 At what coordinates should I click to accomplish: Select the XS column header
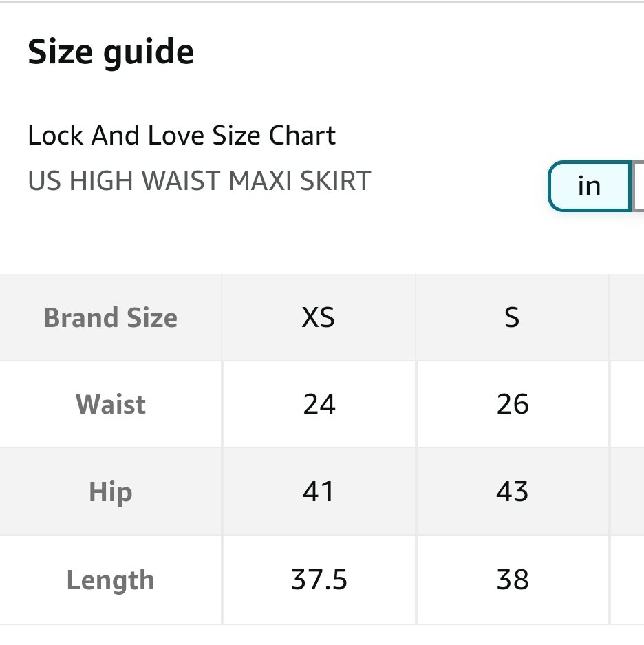pos(319,317)
